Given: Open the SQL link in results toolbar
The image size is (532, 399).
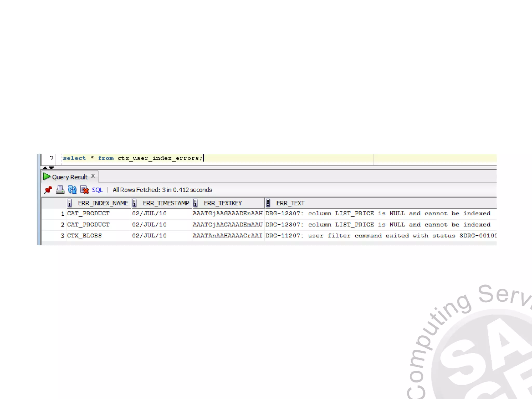Looking at the screenshot, I should pyautogui.click(x=97, y=190).
